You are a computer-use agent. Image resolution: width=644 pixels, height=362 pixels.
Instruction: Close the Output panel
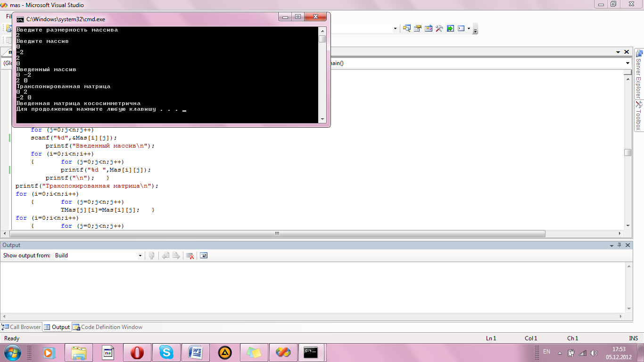[627, 245]
